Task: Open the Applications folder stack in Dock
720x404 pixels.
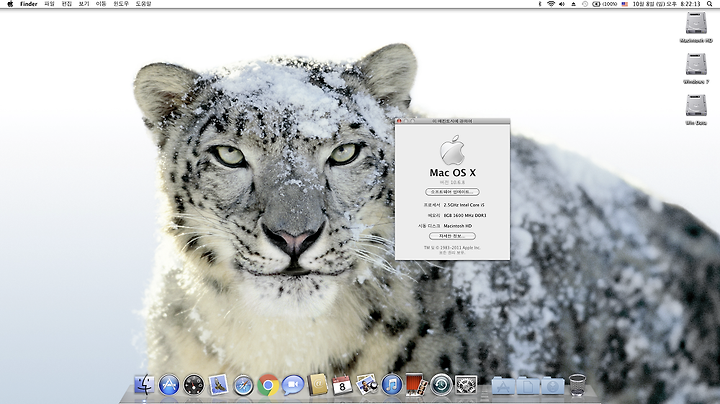Action: 503,386
